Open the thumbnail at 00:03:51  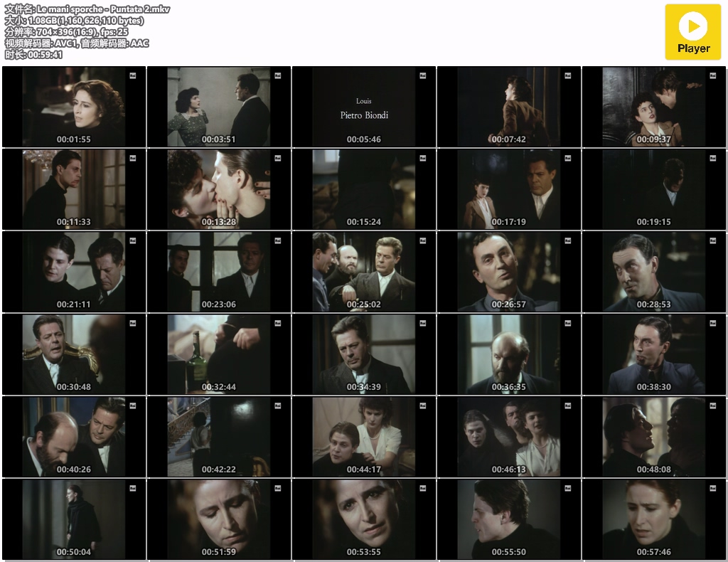point(219,107)
